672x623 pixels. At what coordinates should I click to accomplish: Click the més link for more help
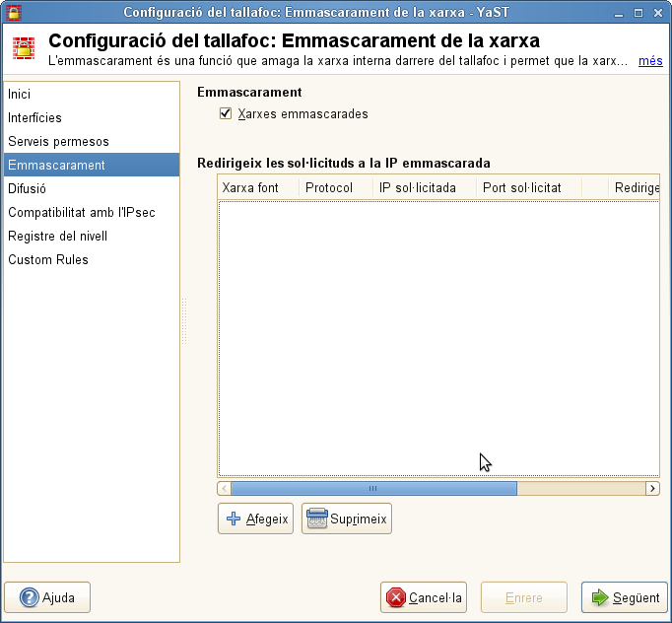pyautogui.click(x=650, y=61)
